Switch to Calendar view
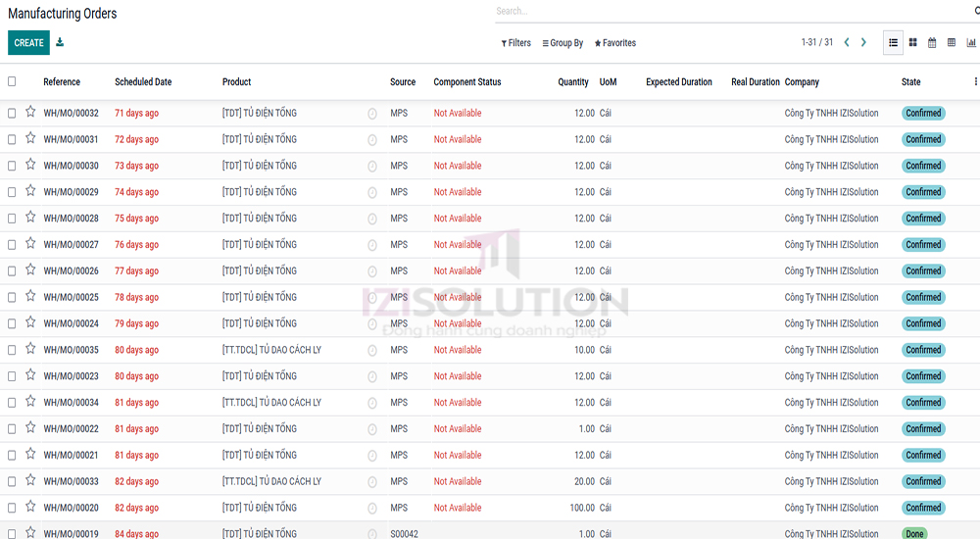 click(932, 42)
